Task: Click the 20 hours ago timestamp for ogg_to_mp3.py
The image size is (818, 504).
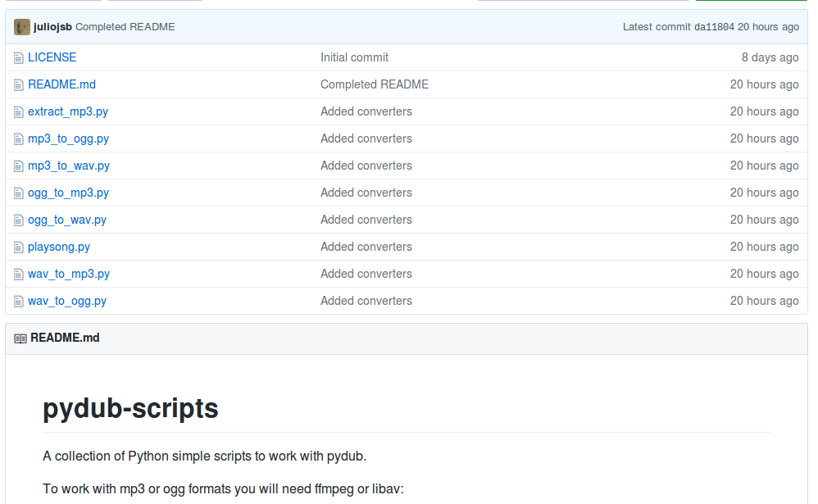Action: tap(764, 193)
